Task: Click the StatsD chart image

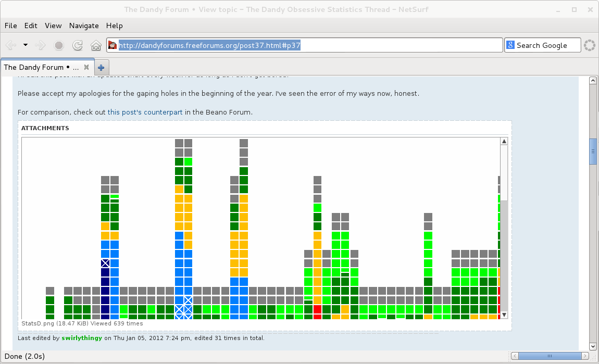Action: [261, 228]
